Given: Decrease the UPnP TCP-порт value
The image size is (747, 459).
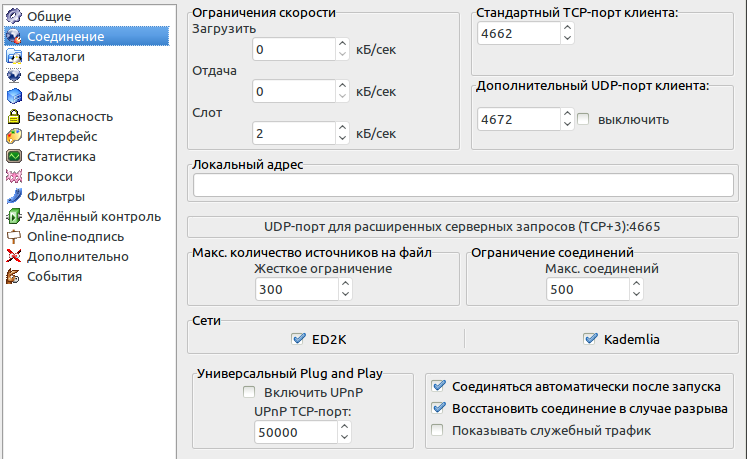Looking at the screenshot, I should click(x=344, y=437).
